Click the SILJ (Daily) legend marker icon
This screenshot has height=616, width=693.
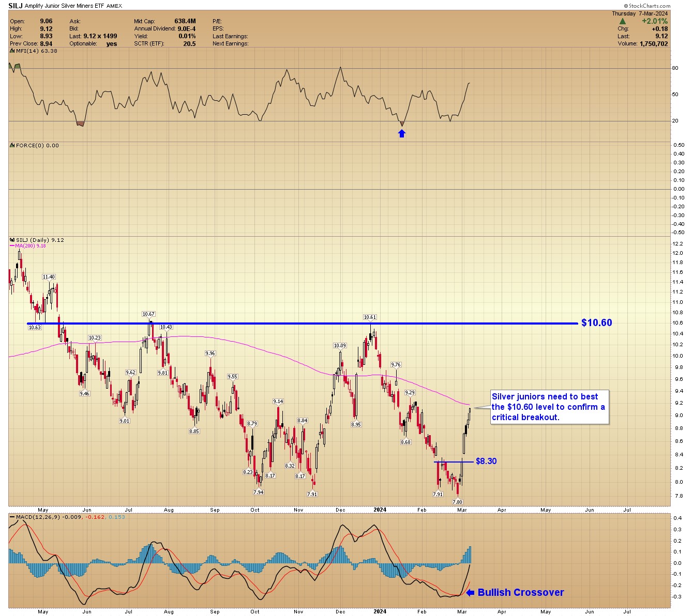(x=12, y=240)
